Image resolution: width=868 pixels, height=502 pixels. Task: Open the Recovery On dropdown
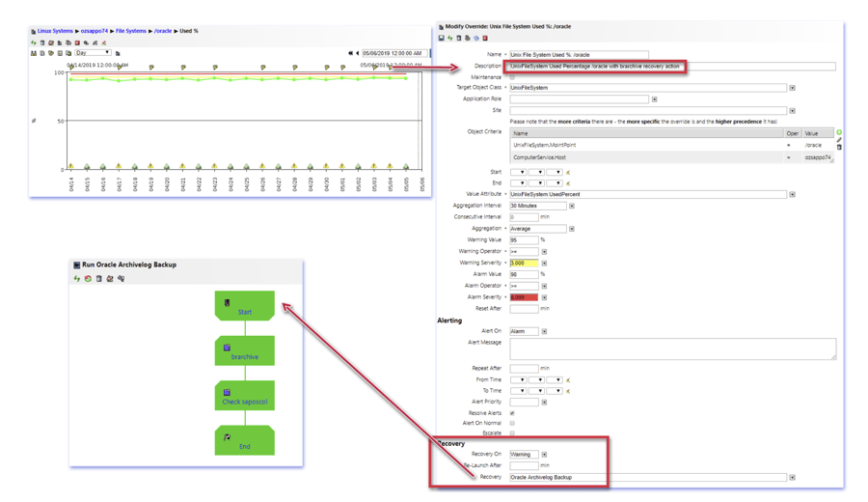click(x=544, y=455)
